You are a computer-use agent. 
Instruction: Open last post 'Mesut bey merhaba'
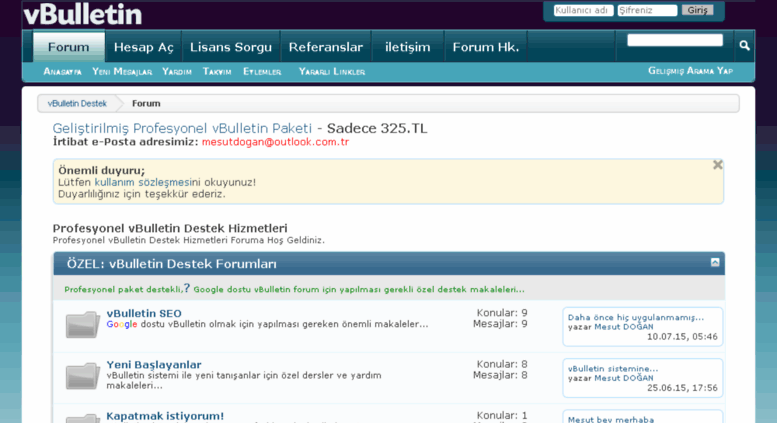coord(611,420)
